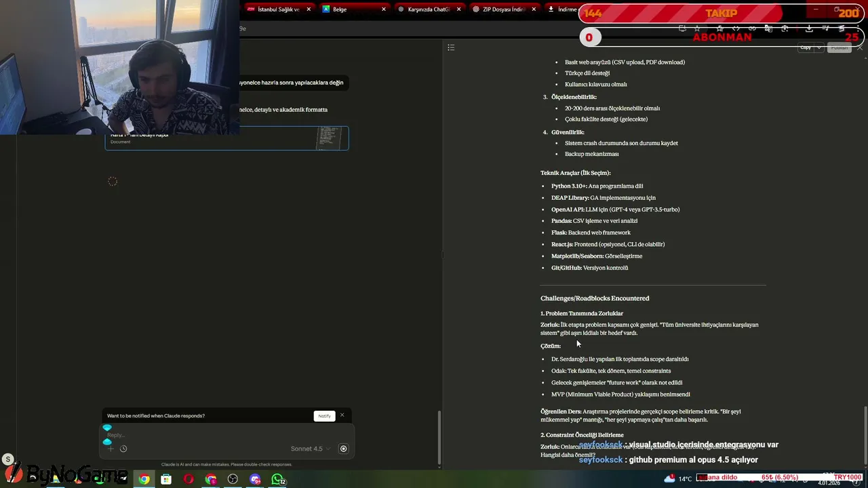
Task: Select text React.js in tools list
Action: [561, 244]
